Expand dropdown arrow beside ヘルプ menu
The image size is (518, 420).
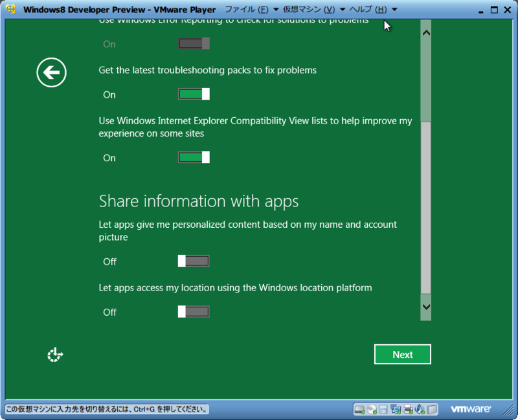tap(394, 10)
